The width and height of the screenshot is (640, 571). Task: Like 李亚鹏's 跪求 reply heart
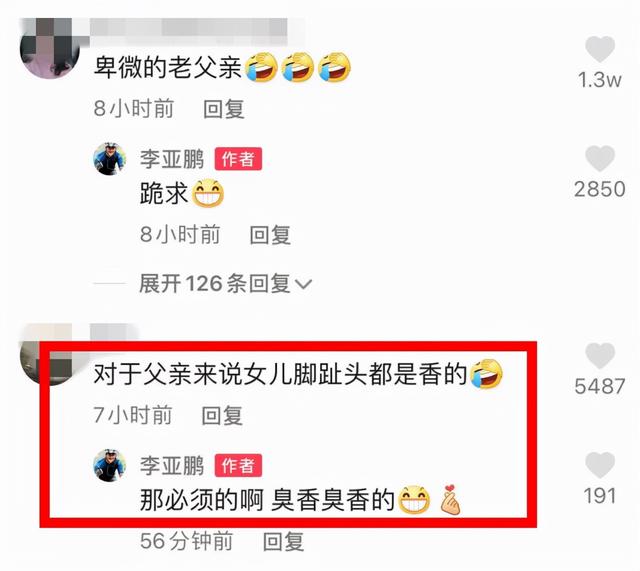[600, 158]
